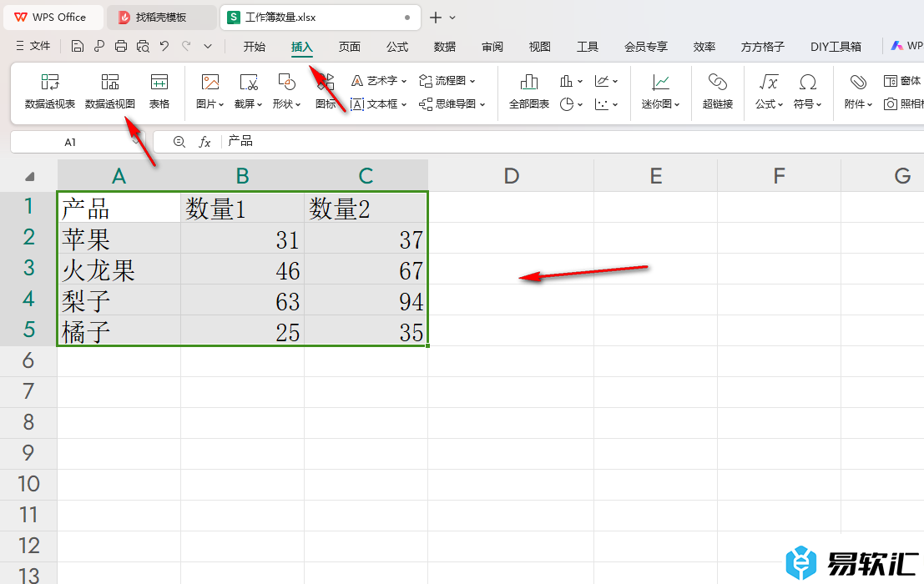Open the 艺术字 word art dropdown
Viewport: 924px width, 584px height.
380,81
